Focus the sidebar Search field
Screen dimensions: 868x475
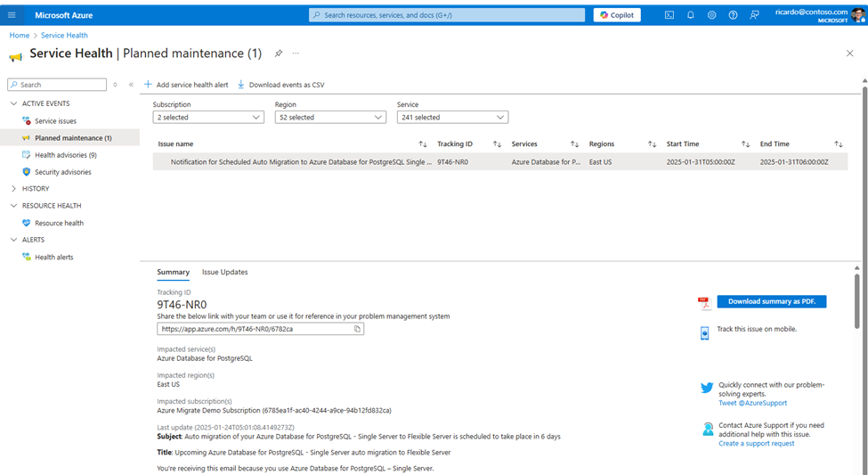pos(57,85)
